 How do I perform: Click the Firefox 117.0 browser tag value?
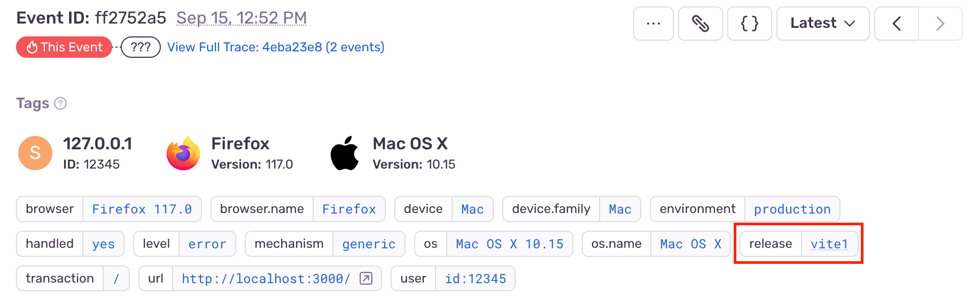pos(142,209)
